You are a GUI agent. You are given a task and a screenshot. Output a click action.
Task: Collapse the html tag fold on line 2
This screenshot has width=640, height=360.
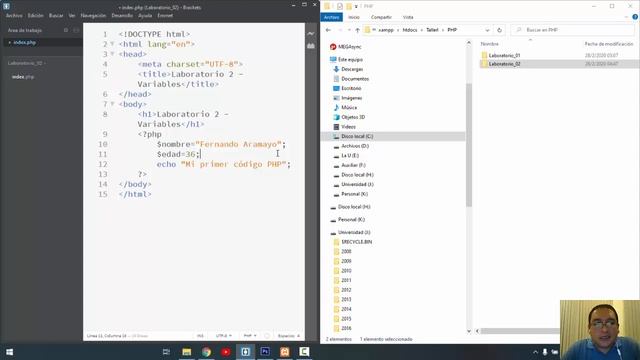tap(112, 44)
